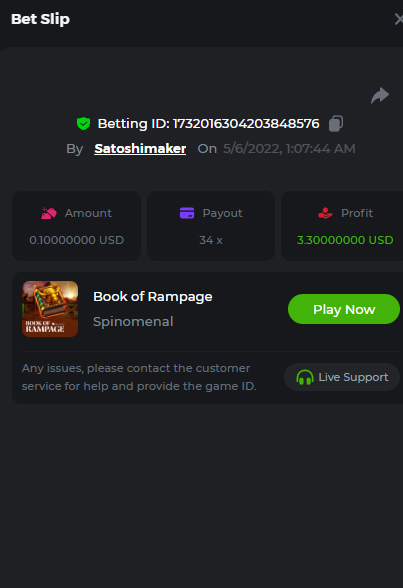Viewport: 403px width, 588px height.
Task: Click the green verified shield icon
Action: coord(83,123)
